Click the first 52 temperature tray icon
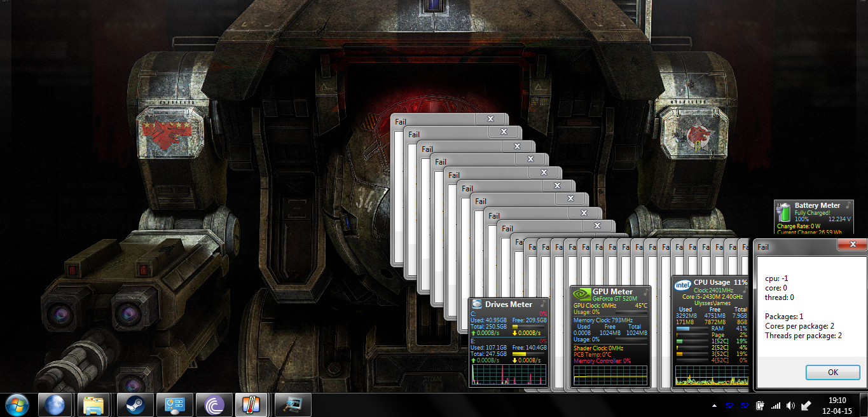 click(729, 406)
